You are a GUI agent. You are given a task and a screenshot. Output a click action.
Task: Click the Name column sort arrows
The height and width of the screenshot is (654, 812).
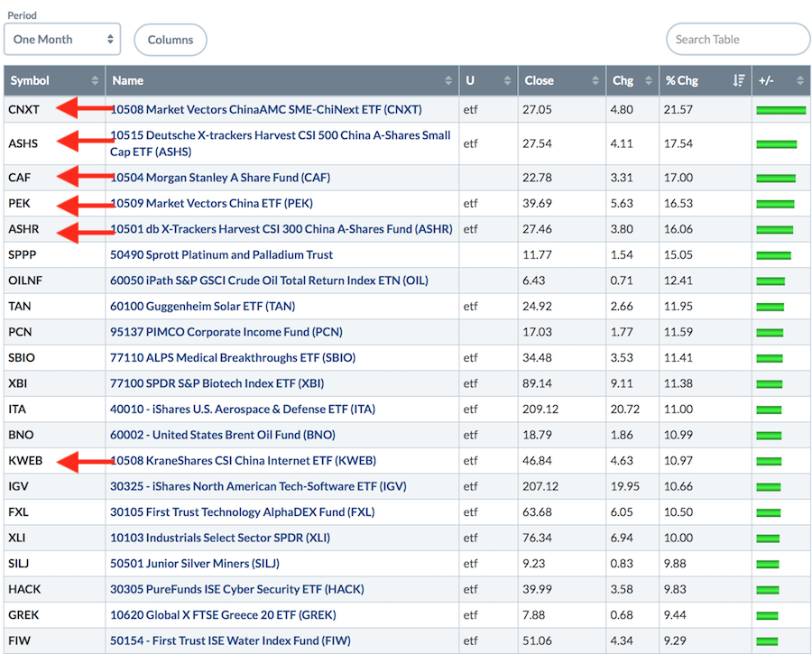click(x=448, y=81)
